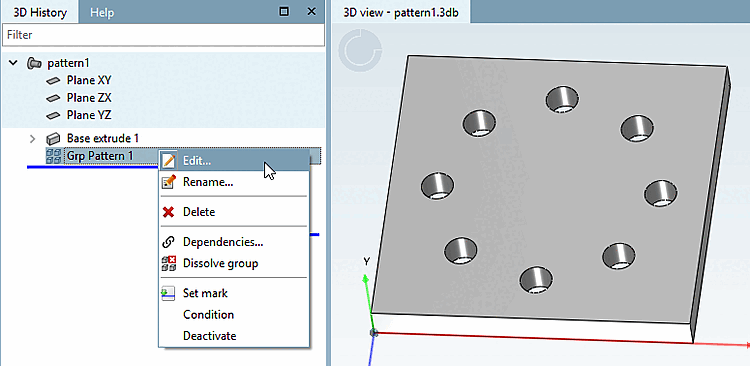Click the Dependencies link icon

tap(168, 242)
